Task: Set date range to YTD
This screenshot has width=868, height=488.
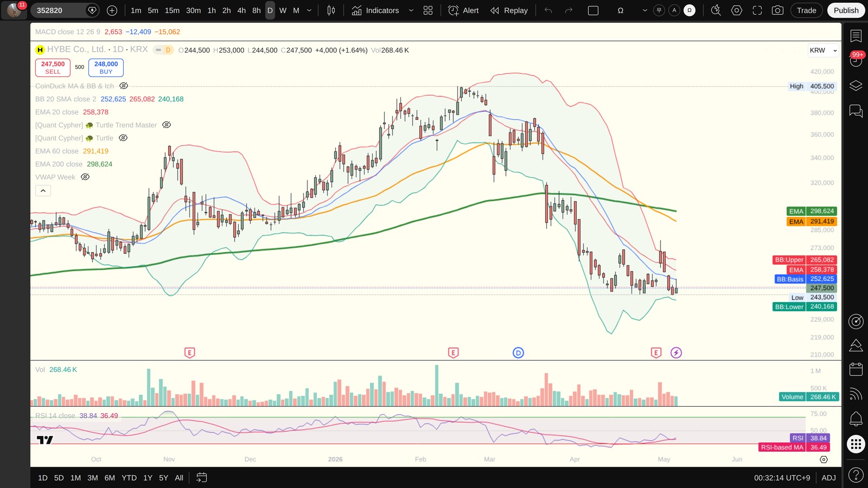Action: (x=129, y=478)
